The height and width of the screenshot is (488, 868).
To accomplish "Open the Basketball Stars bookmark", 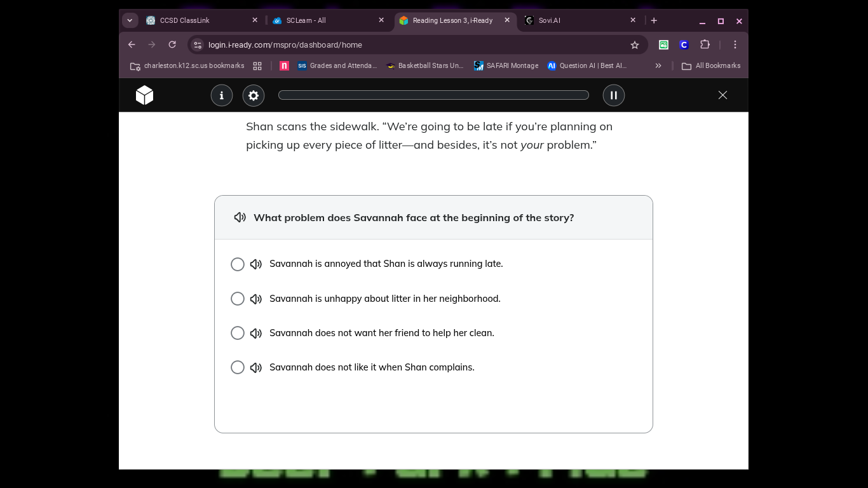I will pos(425,65).
